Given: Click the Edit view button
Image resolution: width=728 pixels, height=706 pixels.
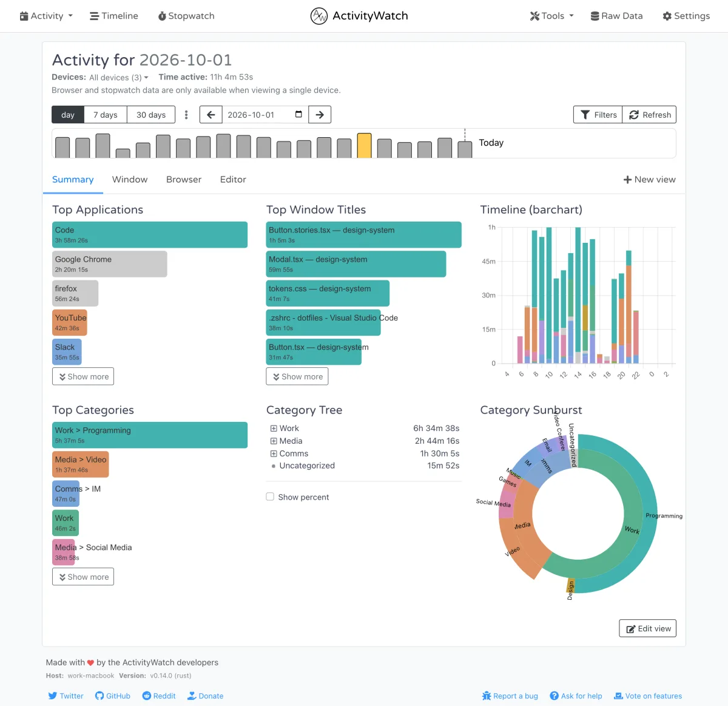Looking at the screenshot, I should [648, 628].
